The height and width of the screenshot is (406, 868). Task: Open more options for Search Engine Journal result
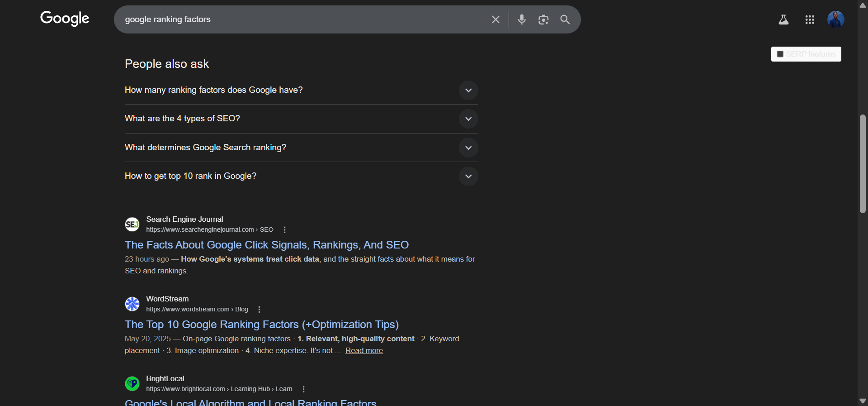[284, 230]
